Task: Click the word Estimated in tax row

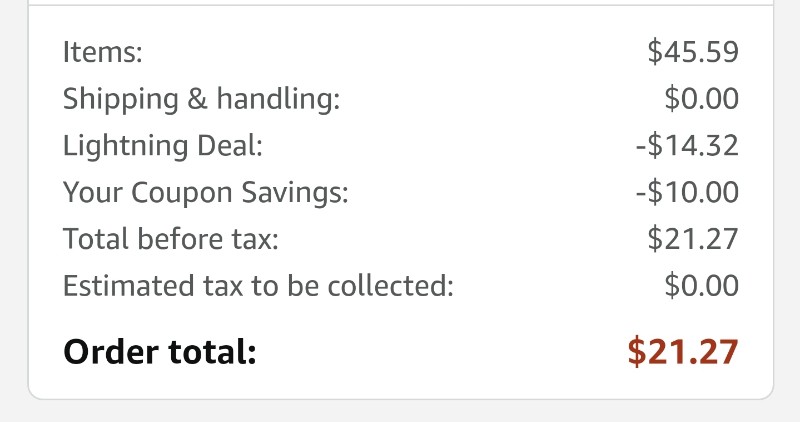Action: click(129, 286)
